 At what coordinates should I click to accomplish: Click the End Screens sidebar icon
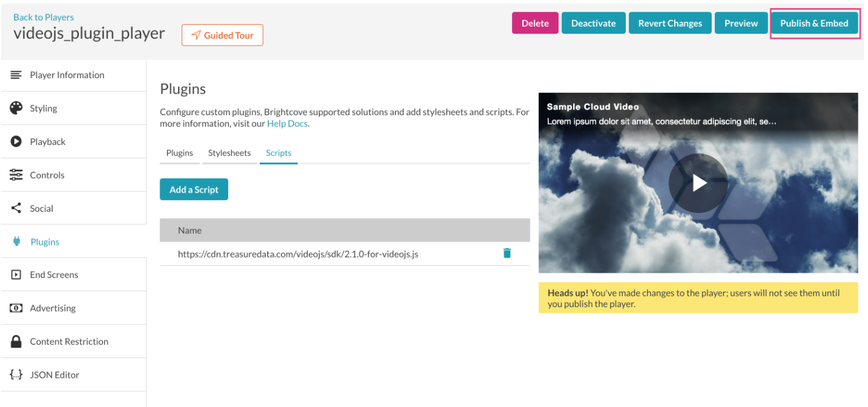coord(16,275)
